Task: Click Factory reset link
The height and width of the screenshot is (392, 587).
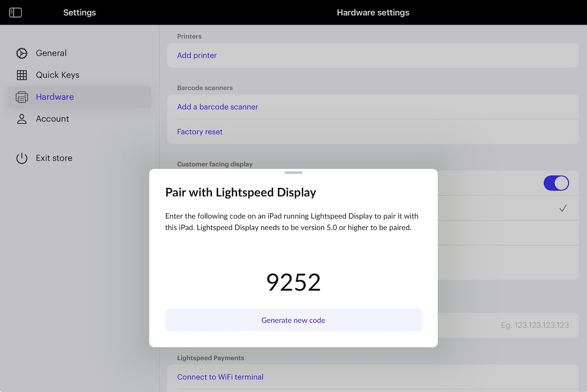Action: (200, 132)
